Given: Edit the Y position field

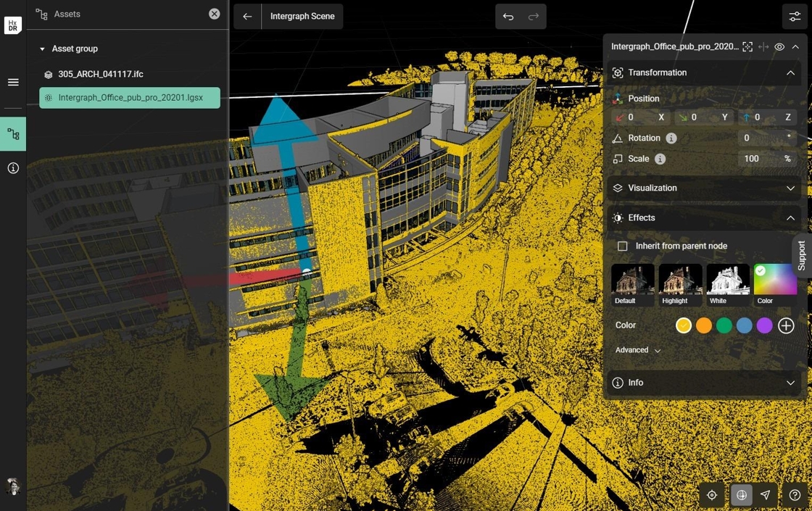Looking at the screenshot, I should tap(704, 117).
